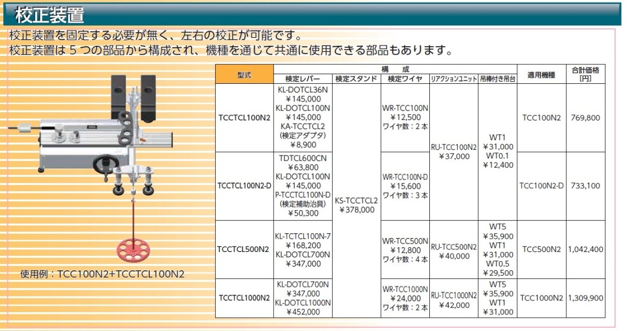644x331 pixels.
Task: Click the リアクションユニット column header
Action: pyautogui.click(x=453, y=79)
